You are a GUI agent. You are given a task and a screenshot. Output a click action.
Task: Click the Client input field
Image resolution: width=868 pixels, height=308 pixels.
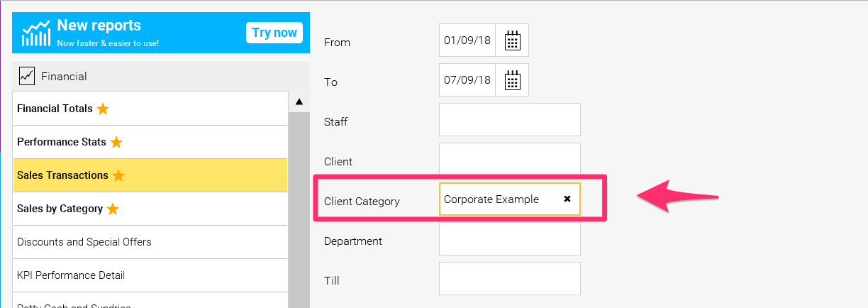[x=510, y=159]
